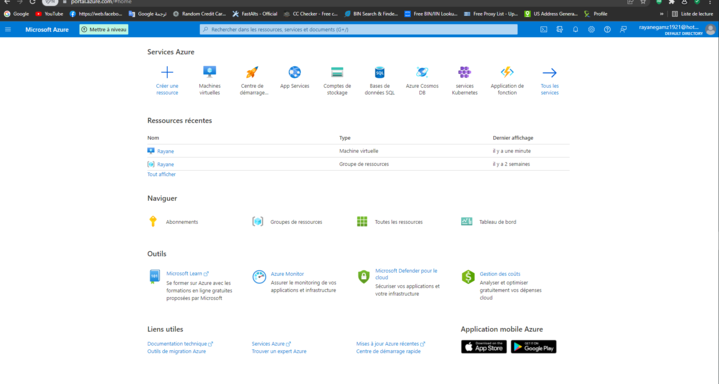Open services Kubernetes icon
This screenshot has width=719, height=384.
(465, 72)
